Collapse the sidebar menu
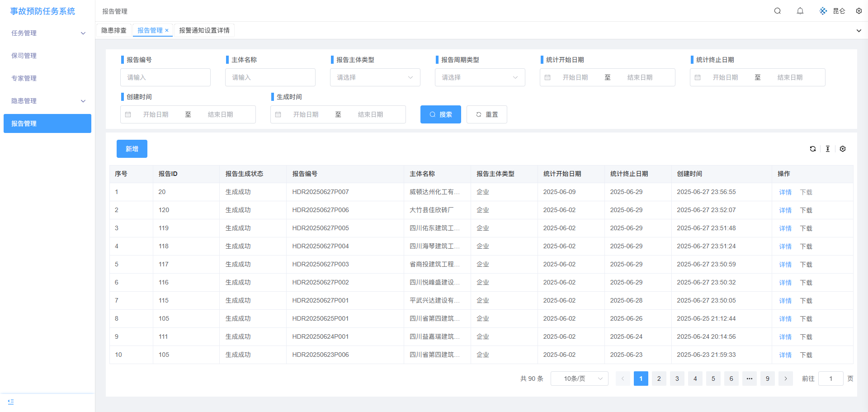This screenshot has width=868, height=412. point(11,402)
